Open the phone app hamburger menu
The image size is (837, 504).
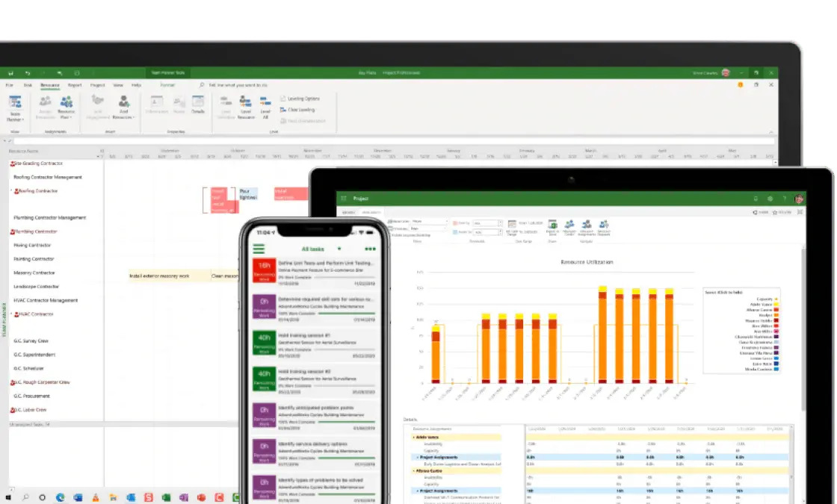pyautogui.click(x=259, y=249)
